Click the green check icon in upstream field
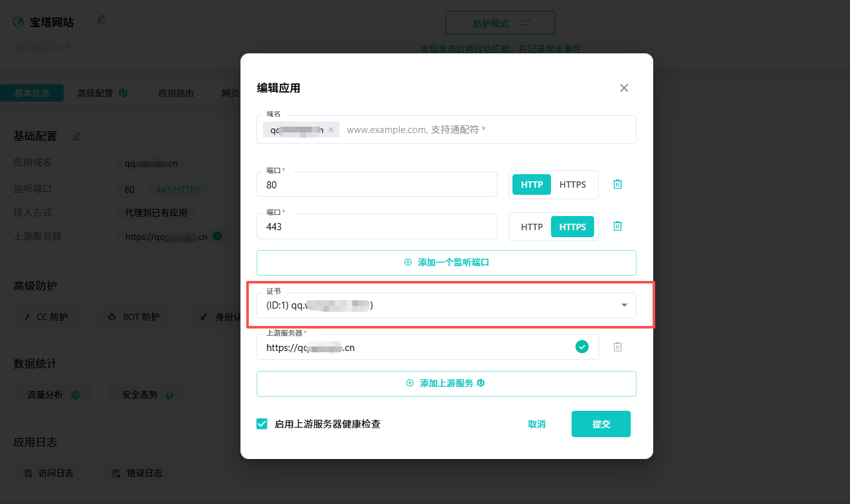Screen dimensions: 850x504 point(581,347)
